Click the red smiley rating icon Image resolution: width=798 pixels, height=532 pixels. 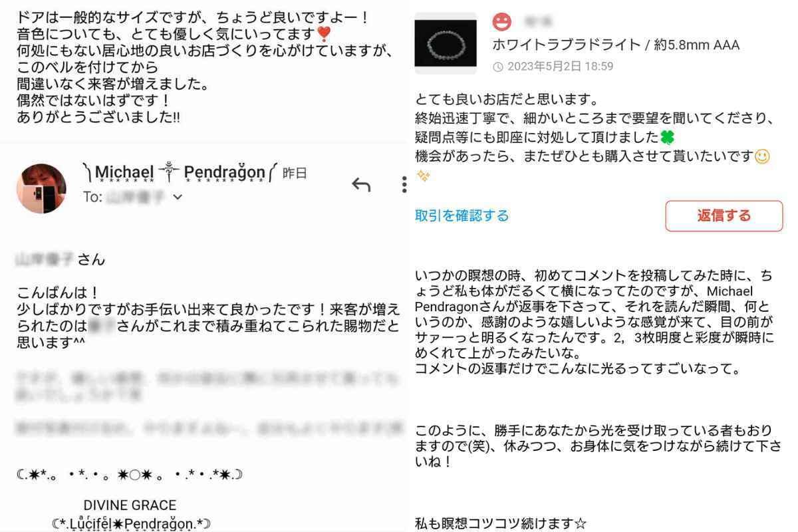pos(502,22)
